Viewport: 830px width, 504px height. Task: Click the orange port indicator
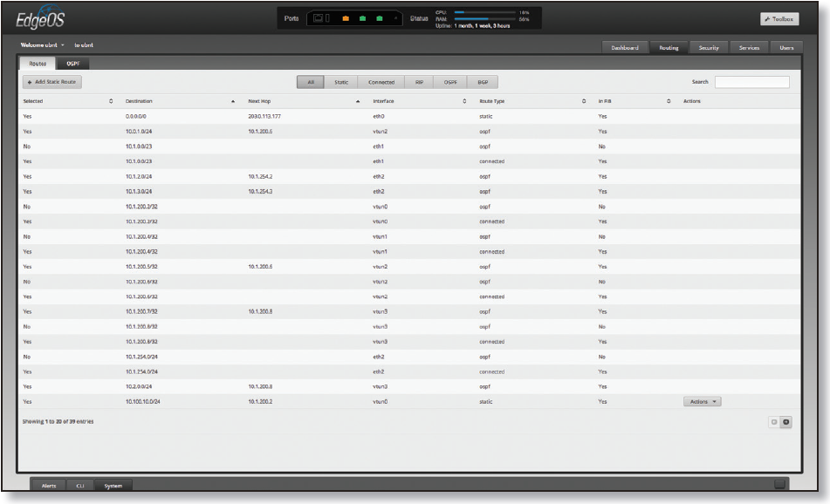coord(345,18)
